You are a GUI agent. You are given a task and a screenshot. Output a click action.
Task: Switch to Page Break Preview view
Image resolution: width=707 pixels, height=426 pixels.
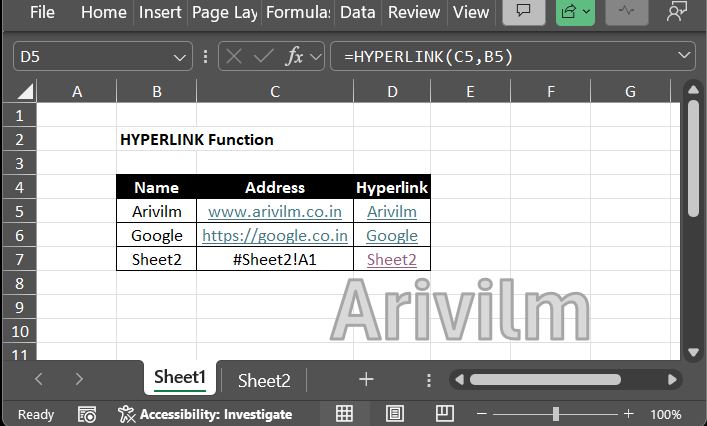click(x=444, y=414)
